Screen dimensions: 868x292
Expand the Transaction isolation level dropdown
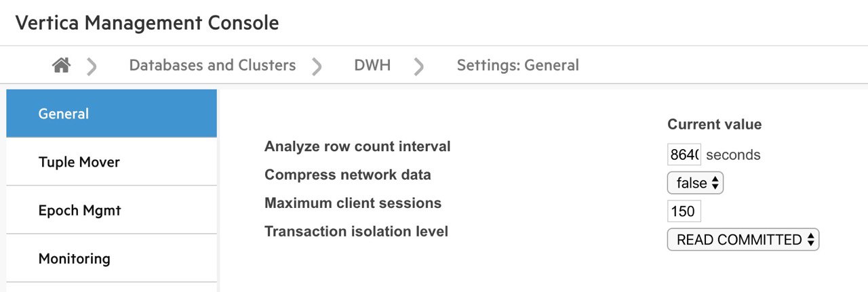coord(743,240)
